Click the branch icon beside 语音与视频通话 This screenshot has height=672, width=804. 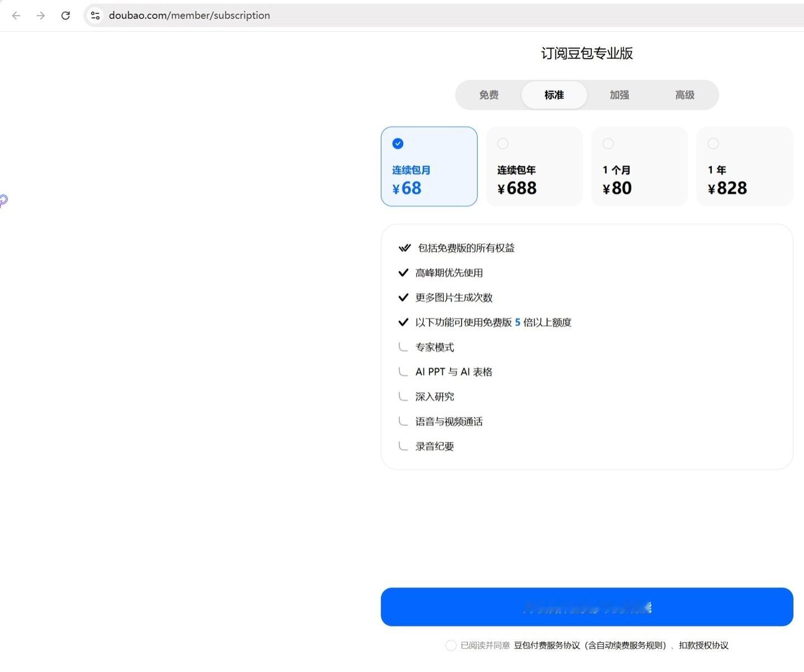pyautogui.click(x=403, y=421)
